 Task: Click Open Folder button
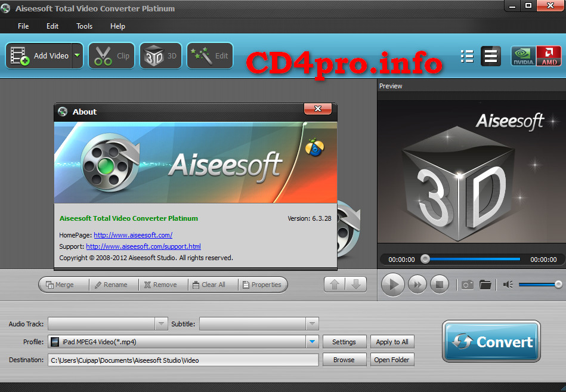[392, 360]
